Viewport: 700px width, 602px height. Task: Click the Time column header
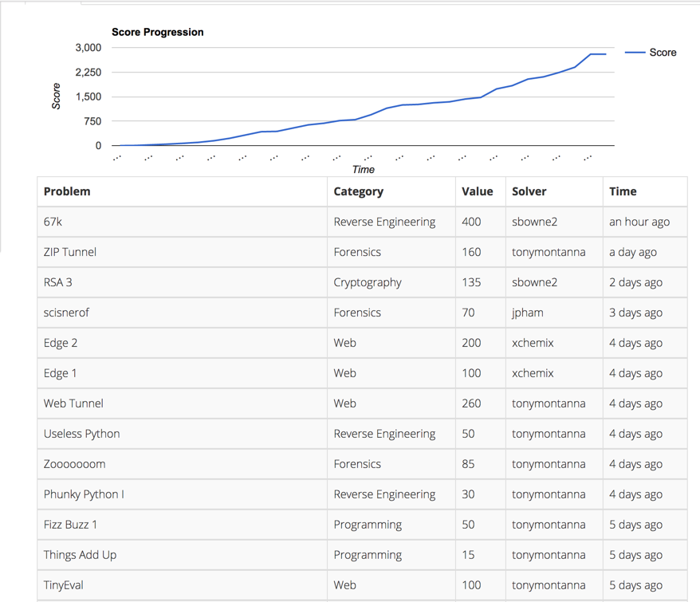pyautogui.click(x=623, y=191)
